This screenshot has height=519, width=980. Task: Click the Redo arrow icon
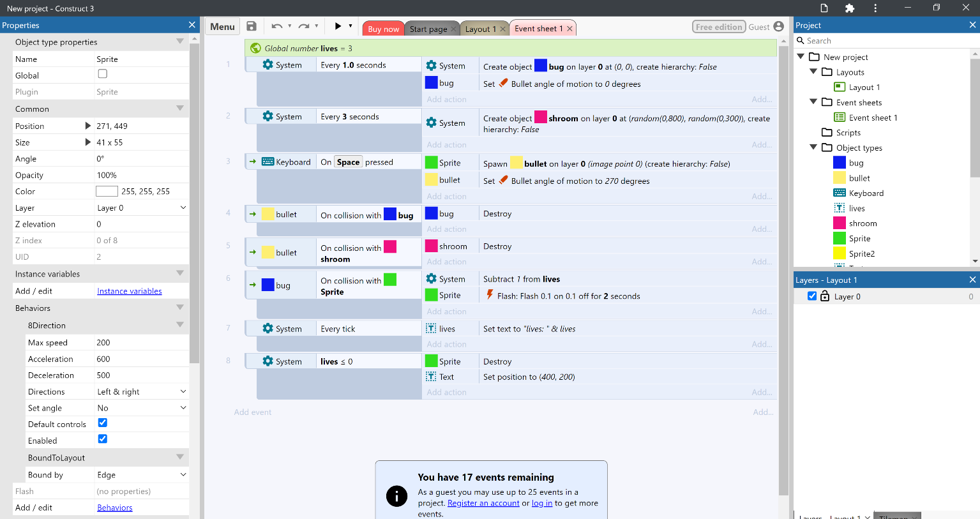click(x=304, y=26)
